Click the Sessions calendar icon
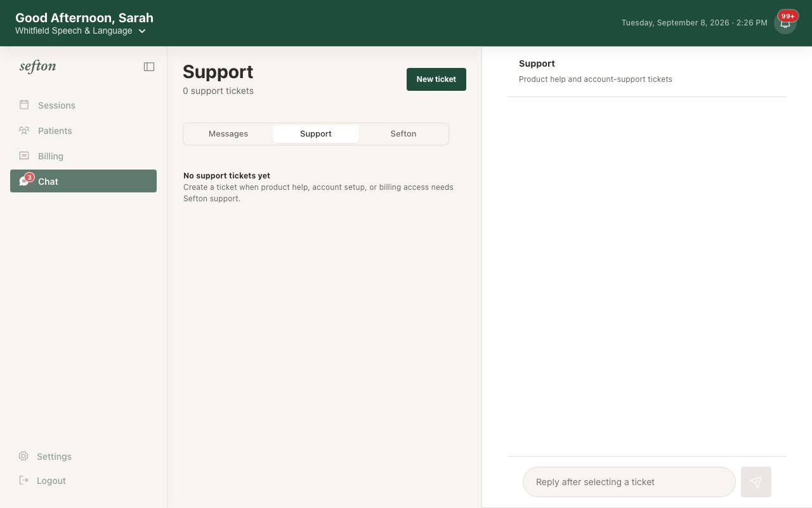Screen dimensions: 812x508 click(24, 105)
